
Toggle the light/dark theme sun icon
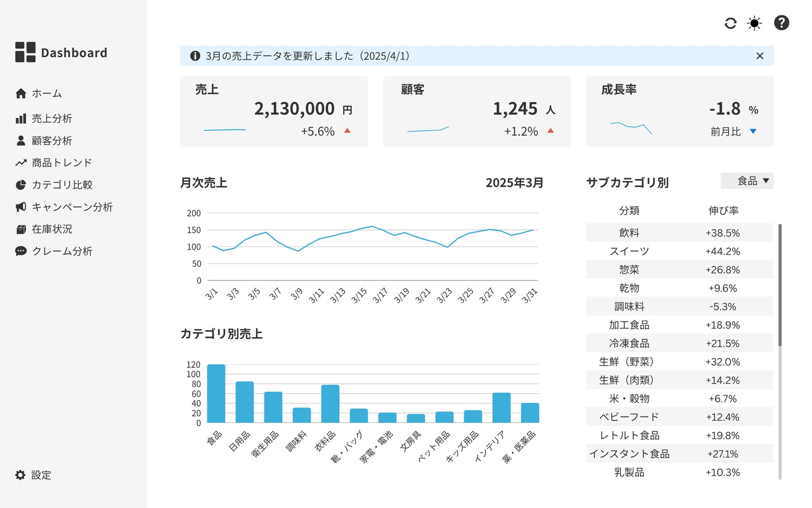755,23
